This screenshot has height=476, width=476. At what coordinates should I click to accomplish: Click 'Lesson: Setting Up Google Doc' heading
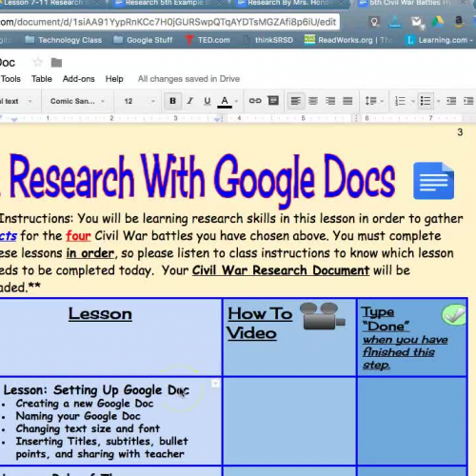click(x=96, y=390)
